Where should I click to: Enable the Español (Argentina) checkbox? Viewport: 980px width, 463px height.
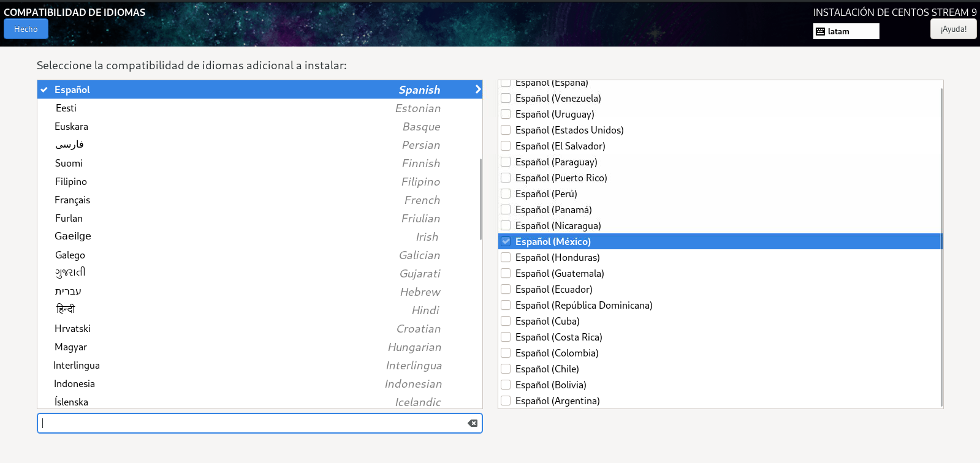pyautogui.click(x=506, y=401)
